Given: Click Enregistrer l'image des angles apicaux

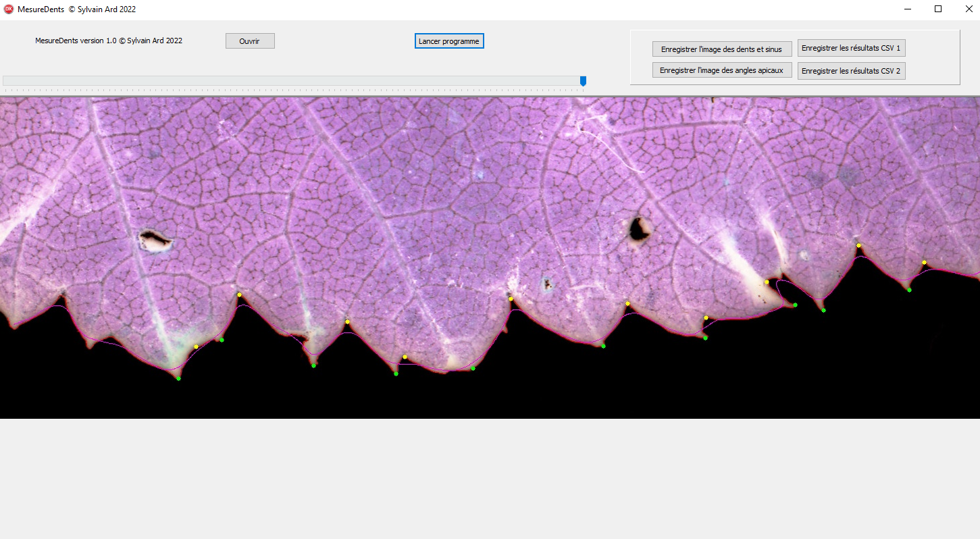Looking at the screenshot, I should coord(722,70).
